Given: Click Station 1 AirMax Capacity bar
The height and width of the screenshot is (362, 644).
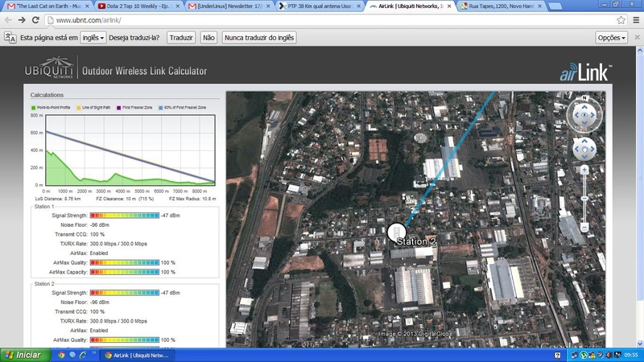Looking at the screenshot, I should [125, 272].
